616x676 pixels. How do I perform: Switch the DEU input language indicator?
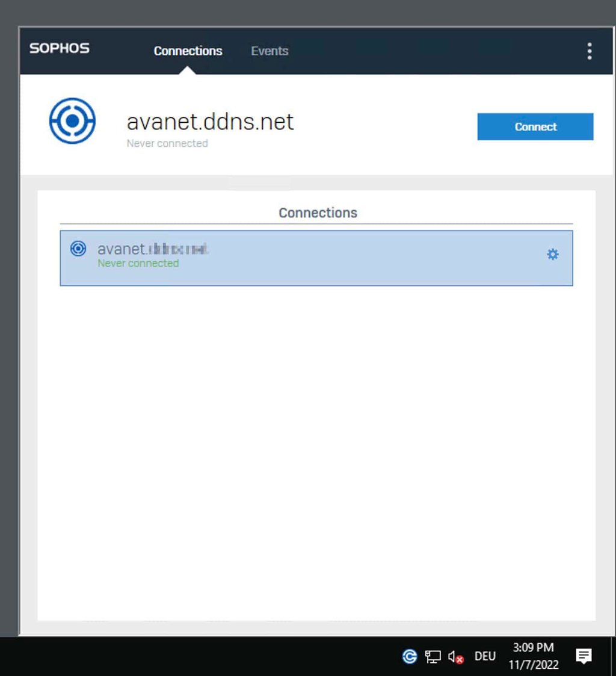[x=485, y=656]
